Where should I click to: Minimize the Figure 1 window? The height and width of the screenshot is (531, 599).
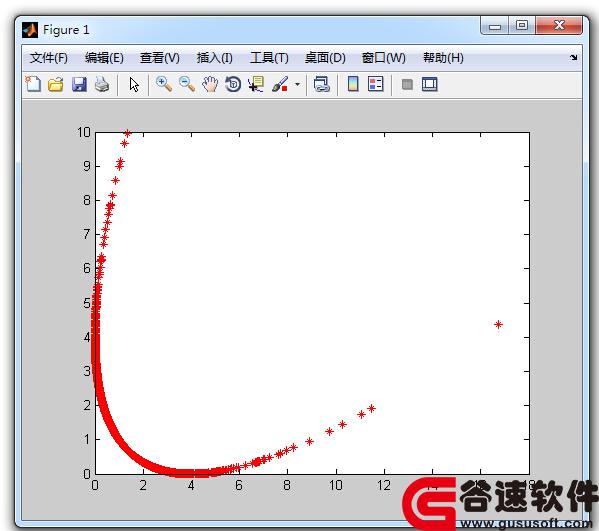[x=495, y=26]
